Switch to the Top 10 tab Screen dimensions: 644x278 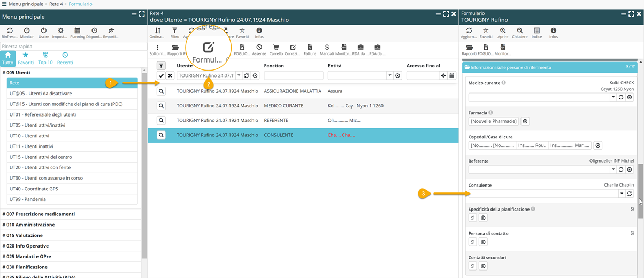tap(45, 58)
